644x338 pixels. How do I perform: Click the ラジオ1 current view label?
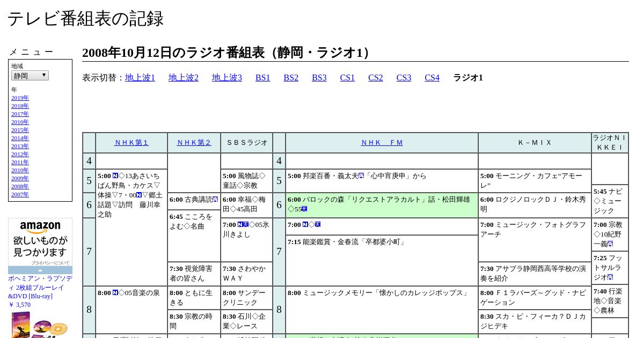(x=468, y=78)
